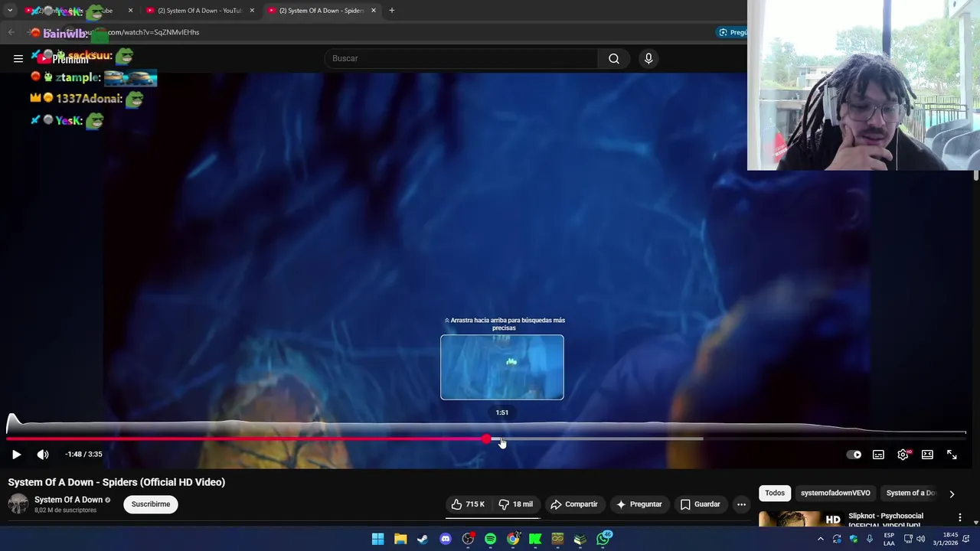The width and height of the screenshot is (980, 551).
Task: Open Spotify from taskbar
Action: (490, 539)
